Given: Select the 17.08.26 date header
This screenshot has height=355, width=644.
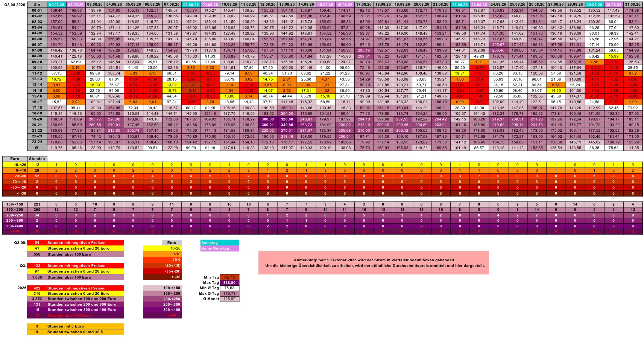Looking at the screenshot, I should (x=364, y=5).
